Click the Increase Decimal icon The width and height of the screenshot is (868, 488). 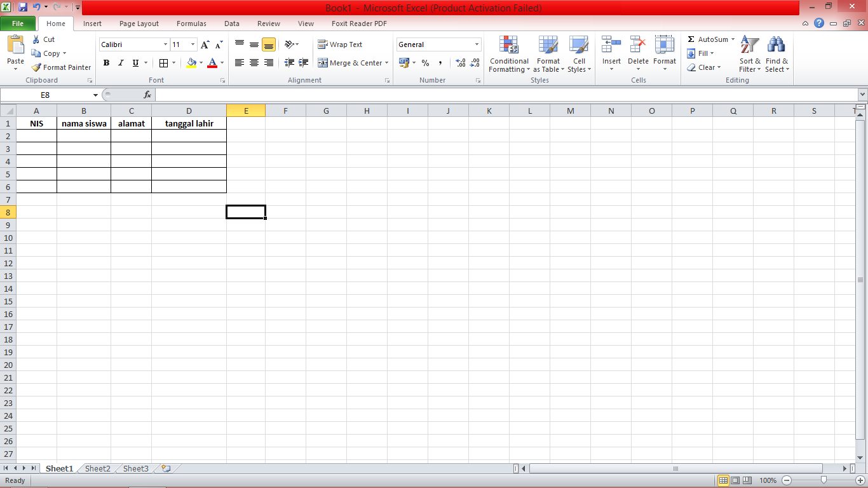[459, 63]
